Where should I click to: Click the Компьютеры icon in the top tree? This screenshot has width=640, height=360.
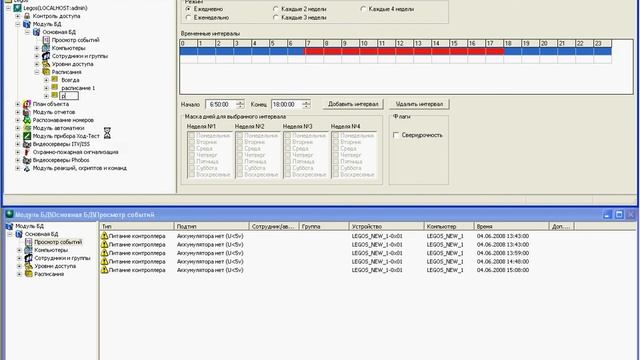(46, 48)
